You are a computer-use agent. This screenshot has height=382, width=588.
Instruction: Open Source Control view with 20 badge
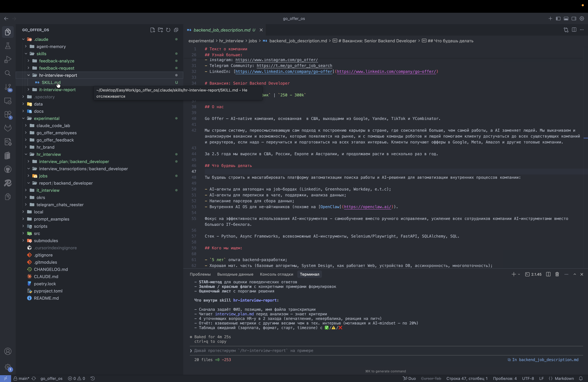(x=8, y=87)
